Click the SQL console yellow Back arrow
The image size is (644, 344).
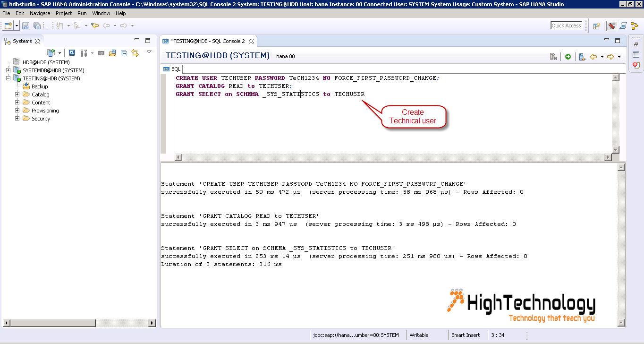click(593, 57)
